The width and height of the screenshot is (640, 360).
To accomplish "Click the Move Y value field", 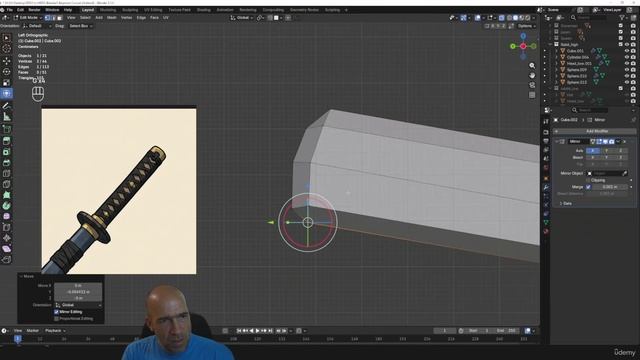I will click(78, 292).
